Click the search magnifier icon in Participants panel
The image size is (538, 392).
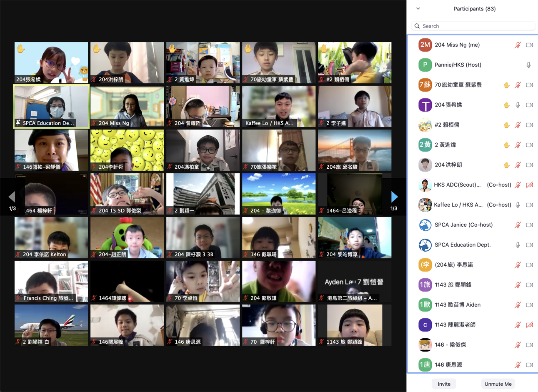click(x=417, y=26)
